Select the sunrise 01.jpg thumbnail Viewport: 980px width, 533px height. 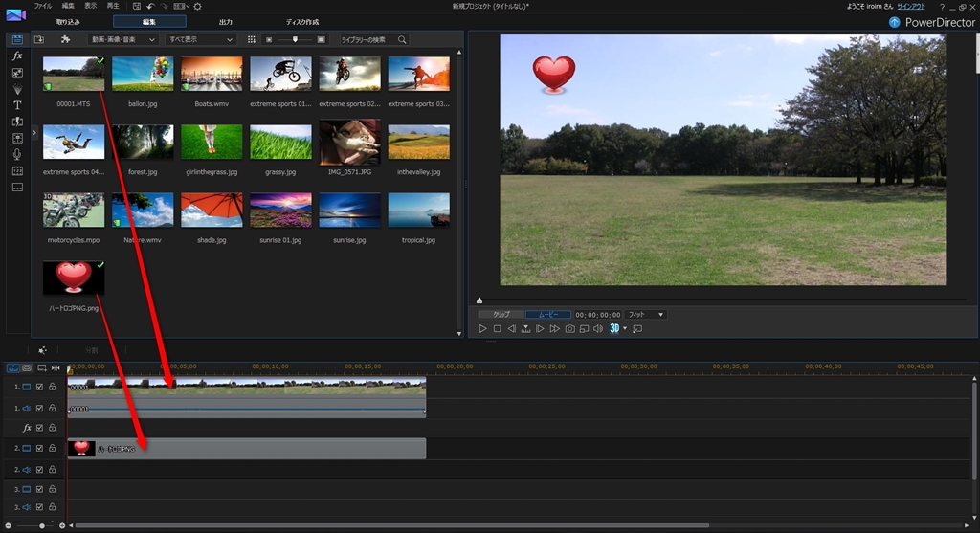pyautogui.click(x=280, y=211)
